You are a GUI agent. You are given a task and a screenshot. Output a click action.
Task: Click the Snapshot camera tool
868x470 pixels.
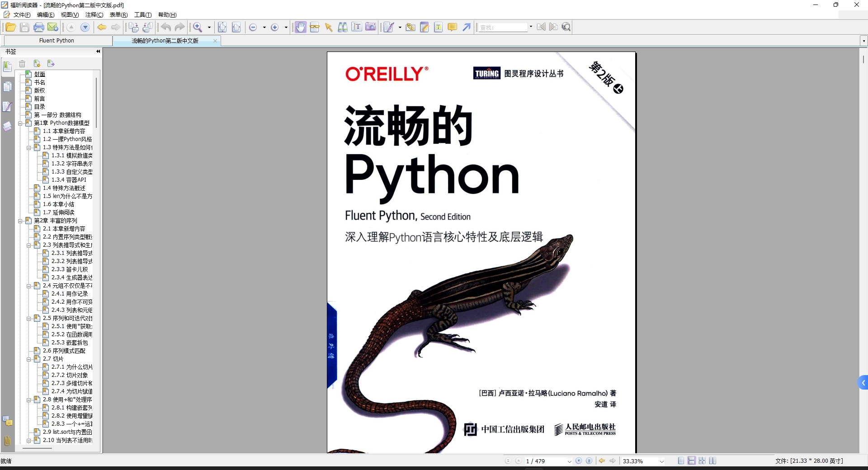(x=370, y=28)
